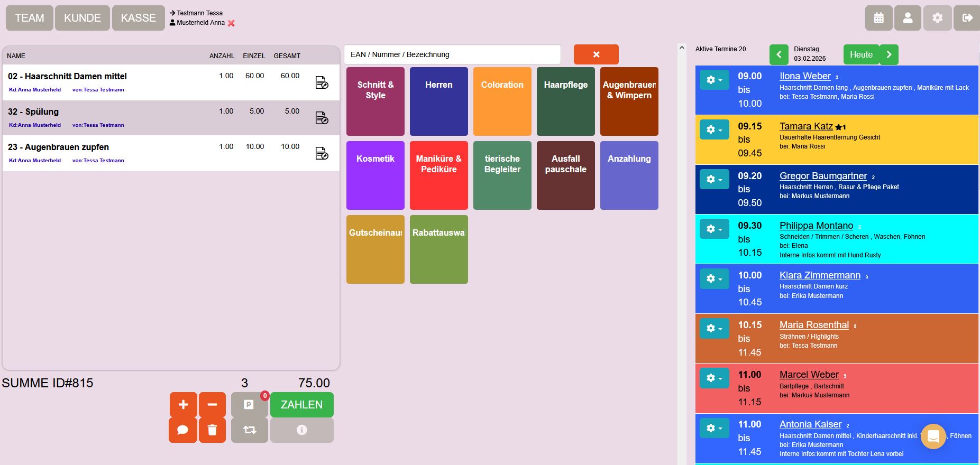Screen dimensions: 980x465
Task: Open gear dropdown for Marcel Weber appointment
Action: (x=714, y=378)
